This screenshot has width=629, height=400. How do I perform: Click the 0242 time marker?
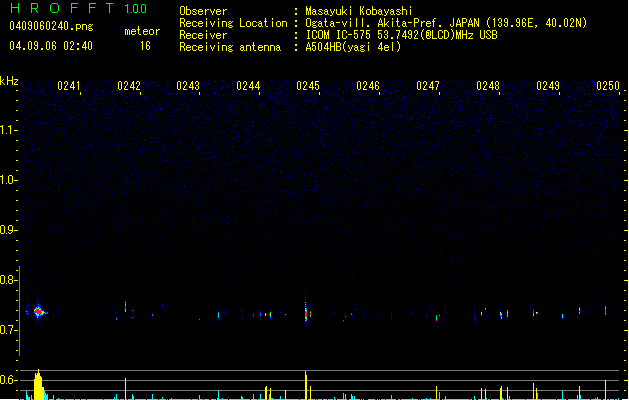coord(129,86)
